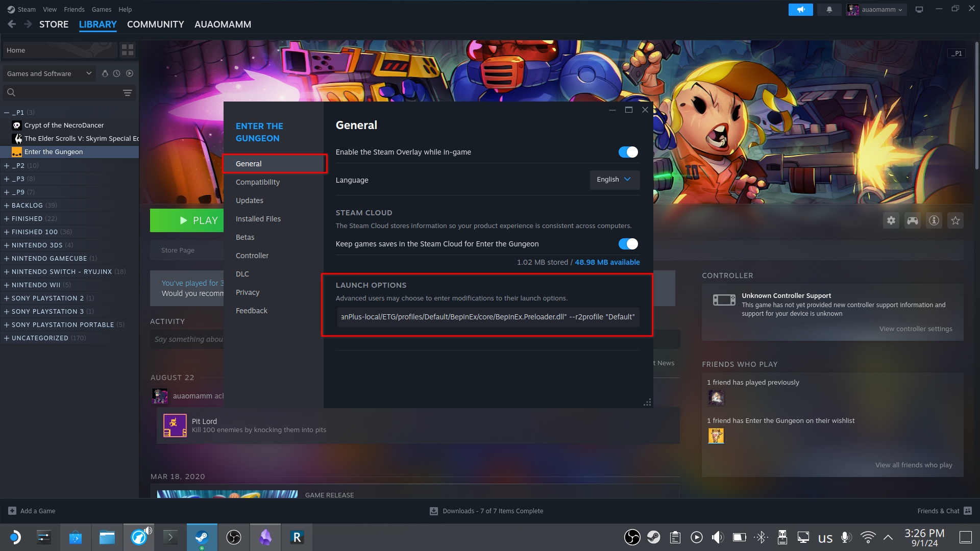The width and height of the screenshot is (980, 551).
Task: Select Betas in properties sidebar
Action: pos(274,237)
